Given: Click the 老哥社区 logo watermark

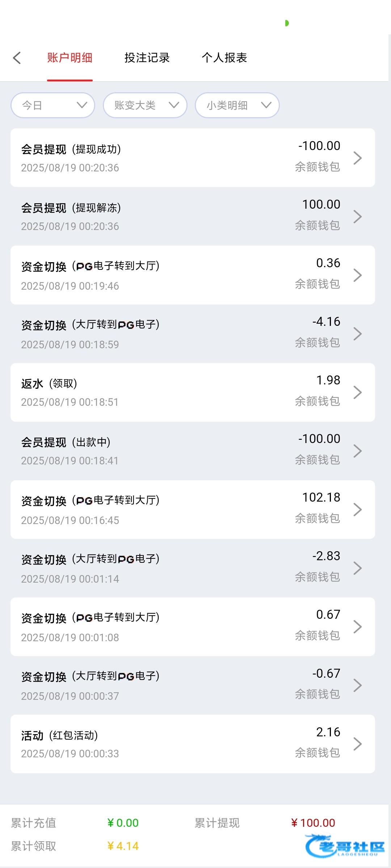Looking at the screenshot, I should 345,846.
